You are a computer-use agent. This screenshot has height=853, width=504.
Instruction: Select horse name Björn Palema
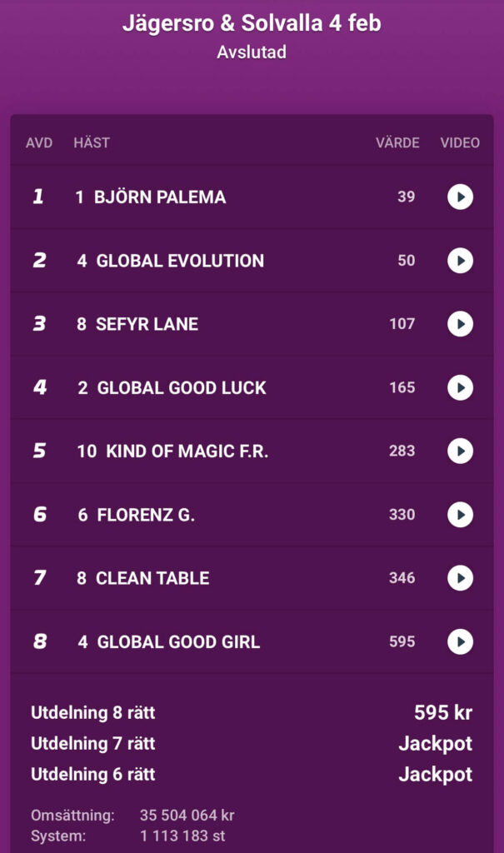coord(159,197)
